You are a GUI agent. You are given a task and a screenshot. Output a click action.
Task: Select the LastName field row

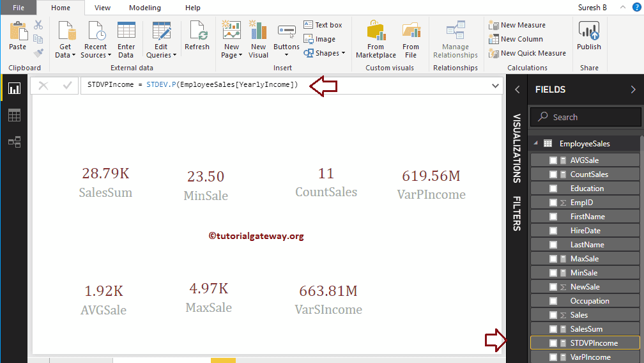point(585,245)
